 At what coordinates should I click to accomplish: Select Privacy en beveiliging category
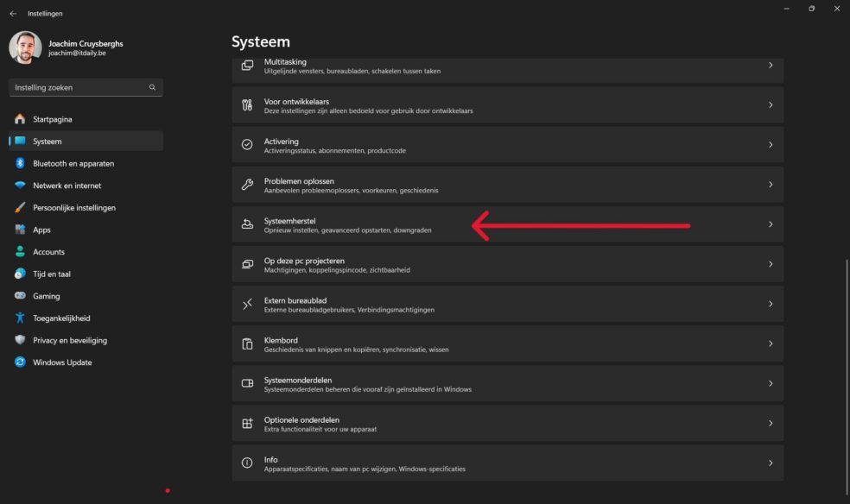pos(70,340)
